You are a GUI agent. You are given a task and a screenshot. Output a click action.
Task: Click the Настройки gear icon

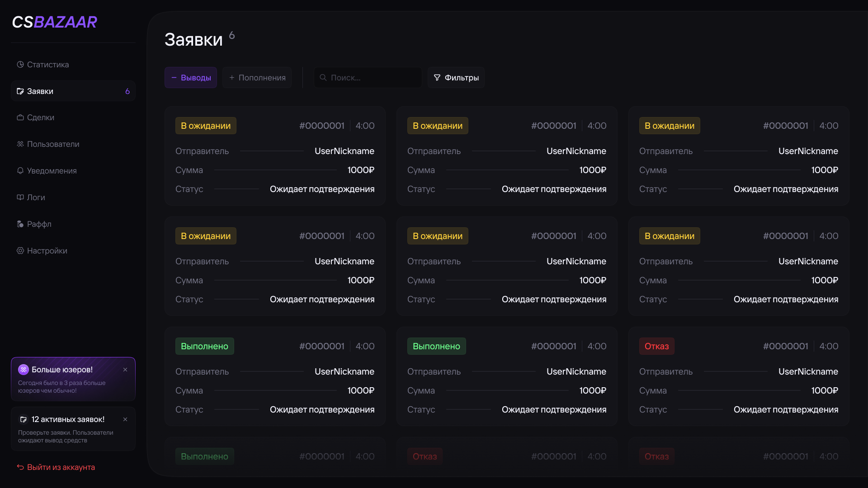tap(20, 251)
